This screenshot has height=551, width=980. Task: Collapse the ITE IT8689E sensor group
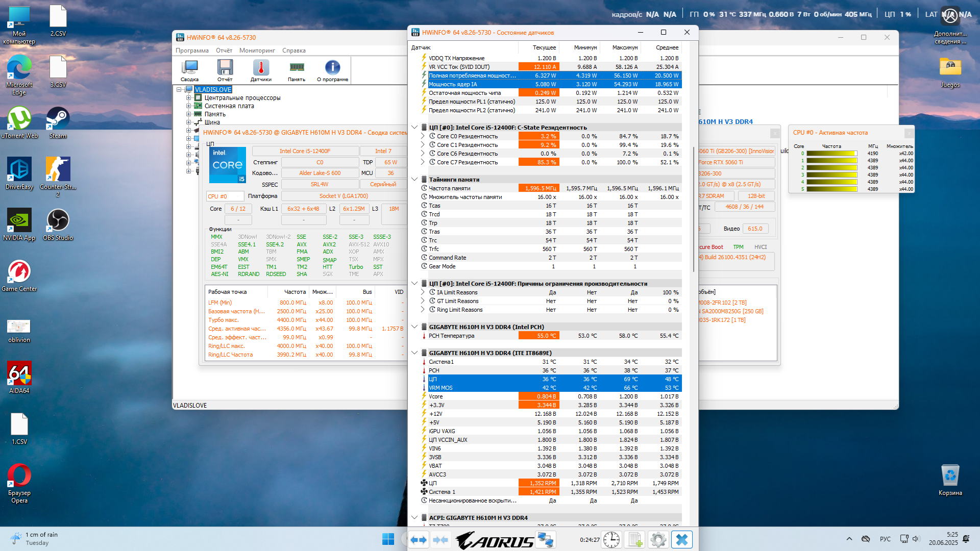(414, 353)
